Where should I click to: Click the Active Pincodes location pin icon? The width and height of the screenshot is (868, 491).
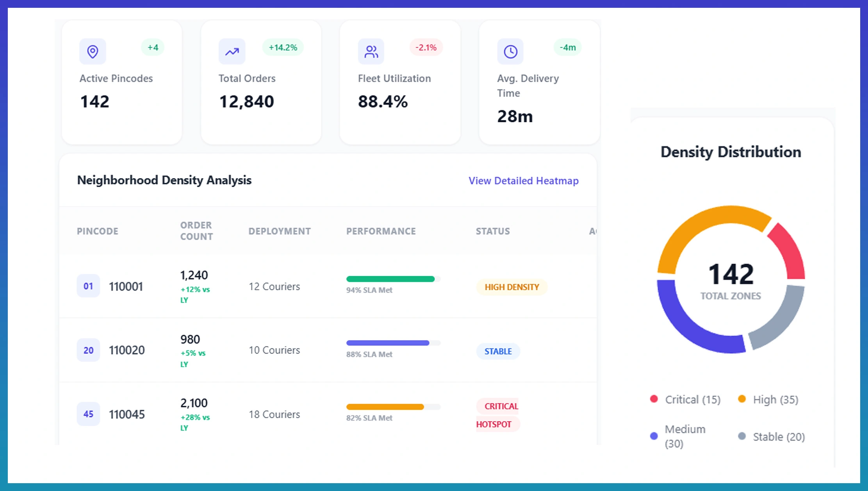[x=93, y=52]
